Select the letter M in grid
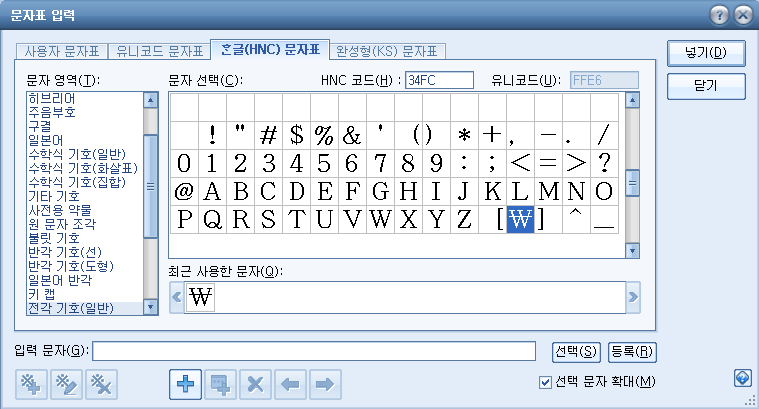 [548, 191]
